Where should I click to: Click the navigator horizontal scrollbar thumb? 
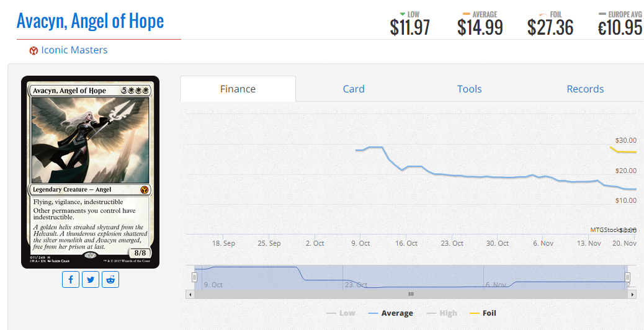[x=411, y=294]
